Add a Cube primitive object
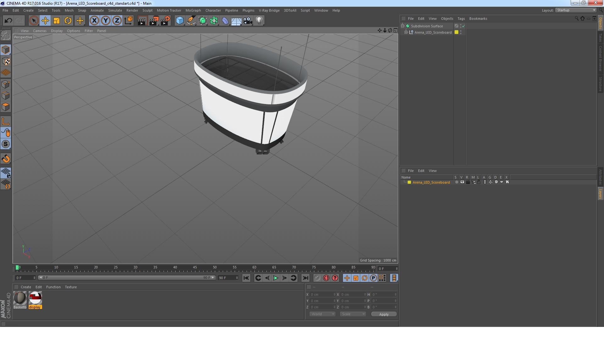The height and width of the screenshot is (364, 604). pos(180,21)
